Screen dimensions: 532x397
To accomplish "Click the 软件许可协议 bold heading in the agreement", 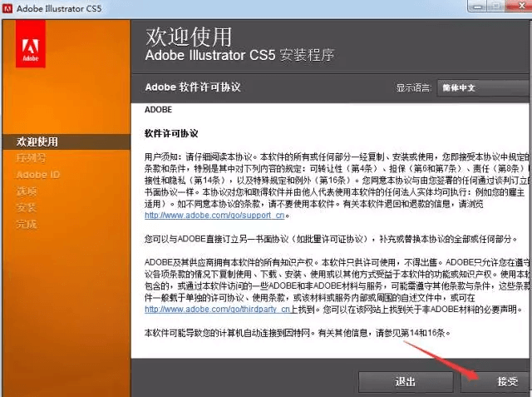I will (171, 133).
